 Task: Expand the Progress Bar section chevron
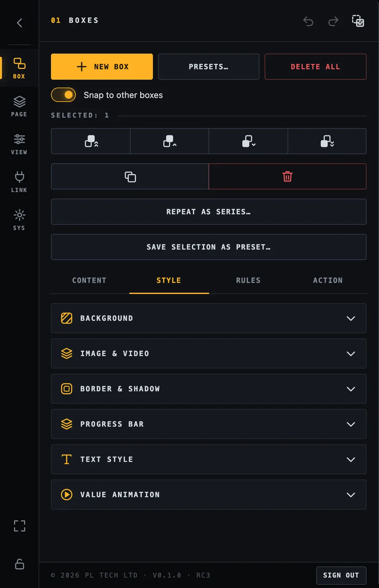pos(351,424)
